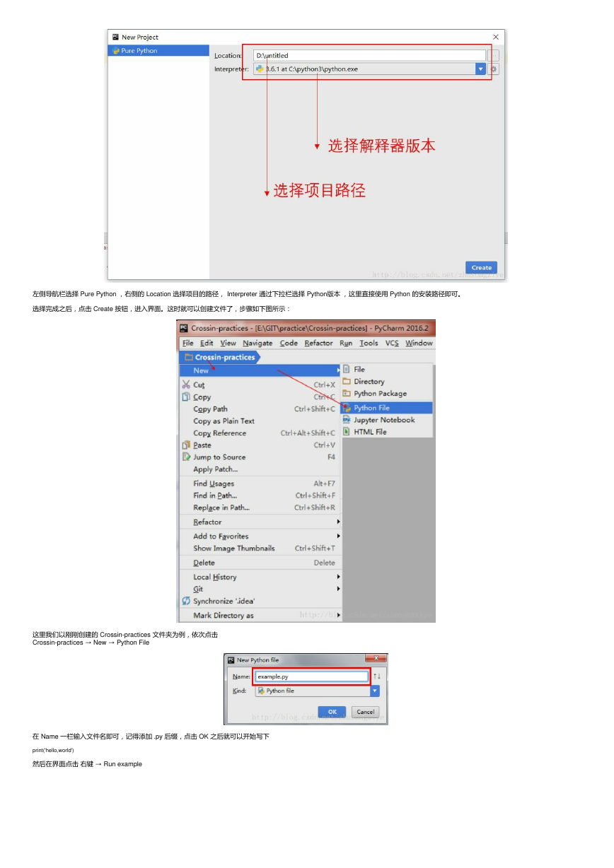The image size is (614, 868).
Task: Click the Name field containing example.py
Action: pyautogui.click(x=311, y=676)
